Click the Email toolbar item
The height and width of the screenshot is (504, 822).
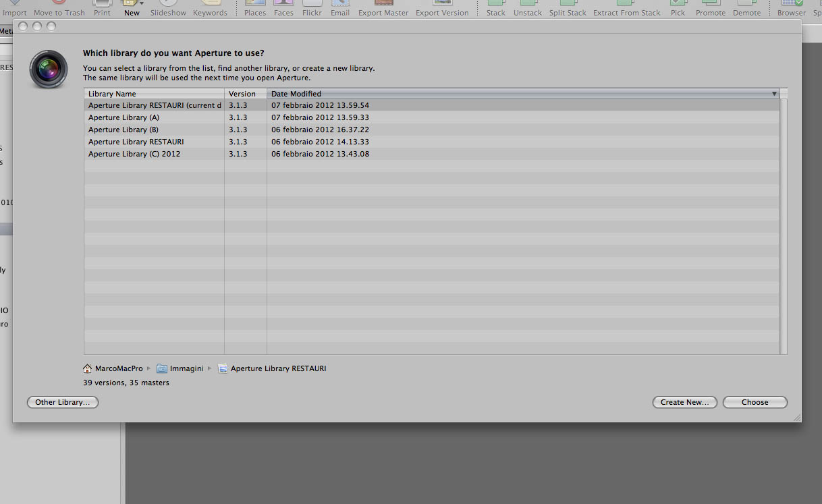(340, 9)
